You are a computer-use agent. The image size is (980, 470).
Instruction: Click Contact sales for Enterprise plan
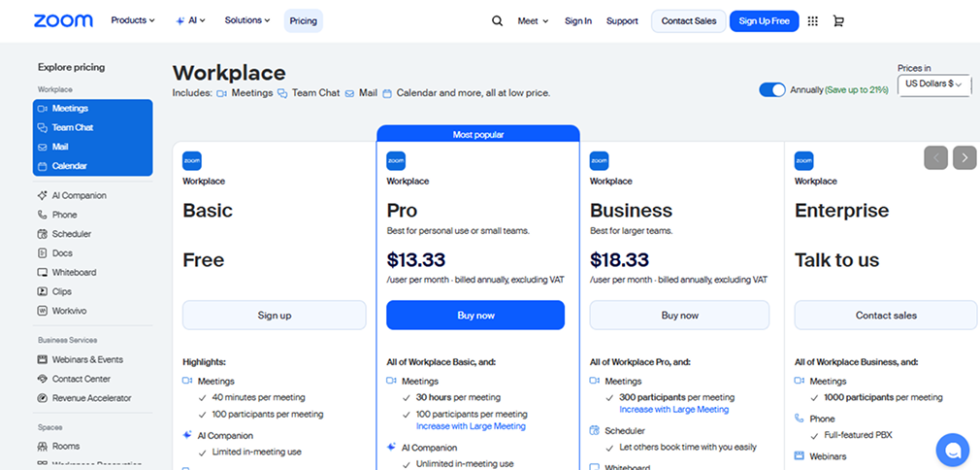[x=885, y=316]
